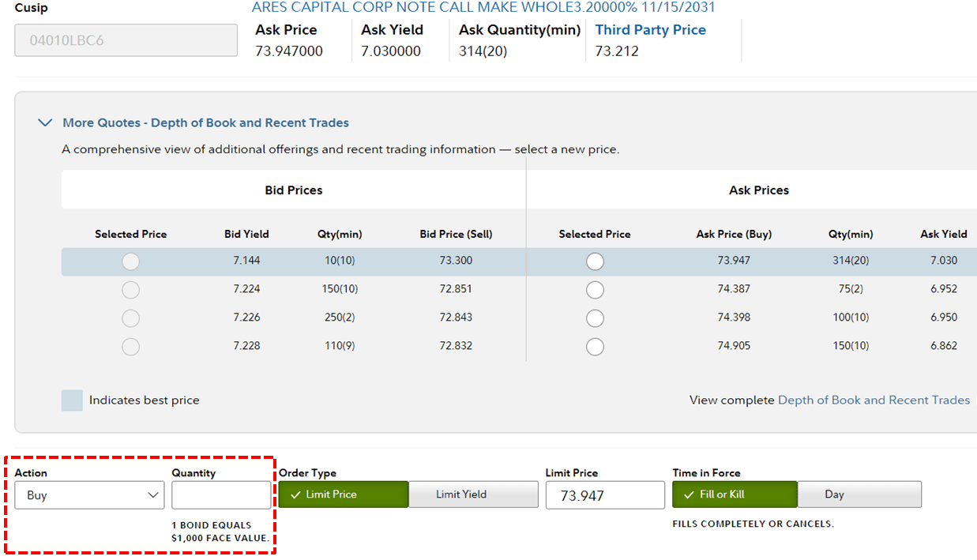Click the best price indicator swatch
Viewport: 977px width, 560px height.
(x=72, y=400)
